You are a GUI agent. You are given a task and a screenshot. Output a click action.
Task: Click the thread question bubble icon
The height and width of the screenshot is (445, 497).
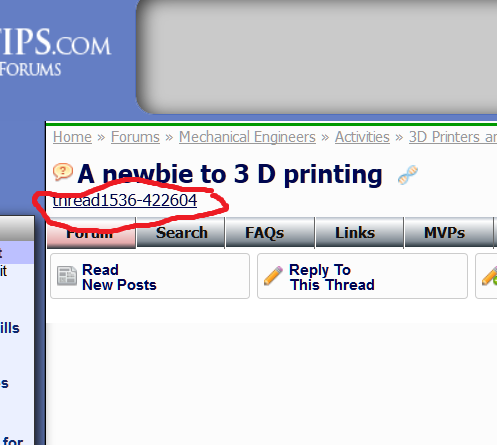pyautogui.click(x=63, y=172)
